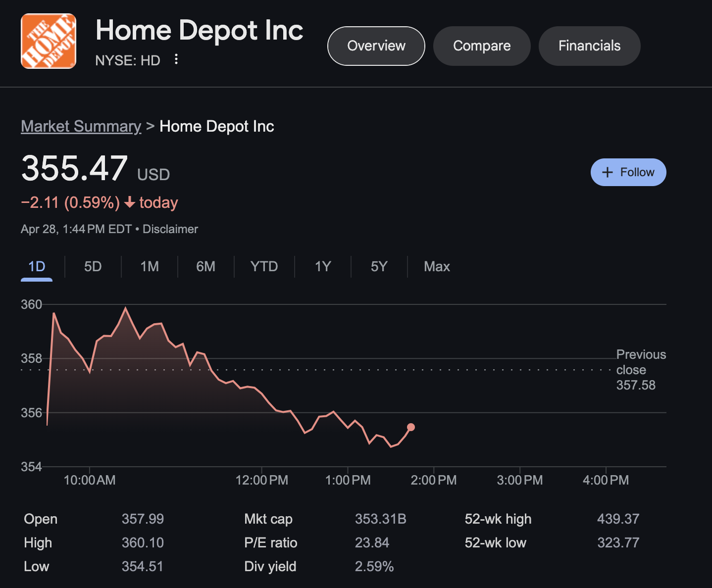Select the Max chart range
712x588 pixels.
point(437,267)
